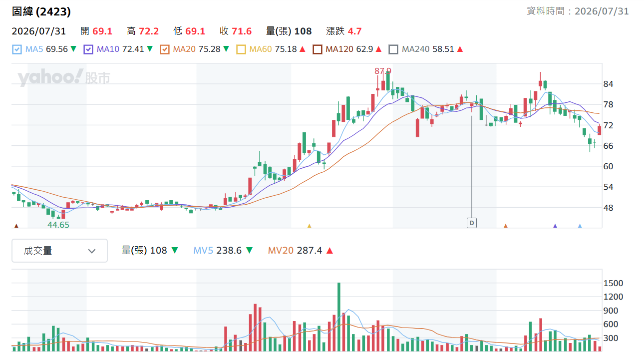Click the 44.65 low price label
This screenshot has height=353, width=644.
tap(58, 225)
